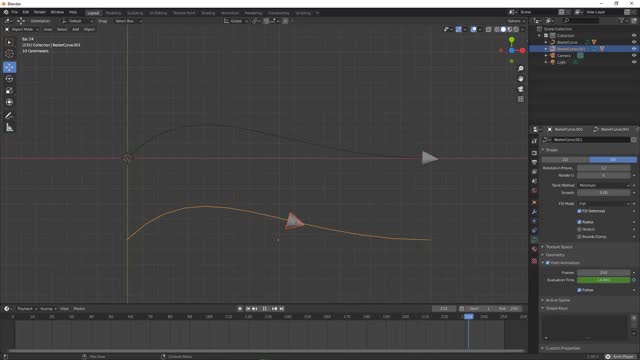Open the Modifiers wrench tab

point(534,212)
